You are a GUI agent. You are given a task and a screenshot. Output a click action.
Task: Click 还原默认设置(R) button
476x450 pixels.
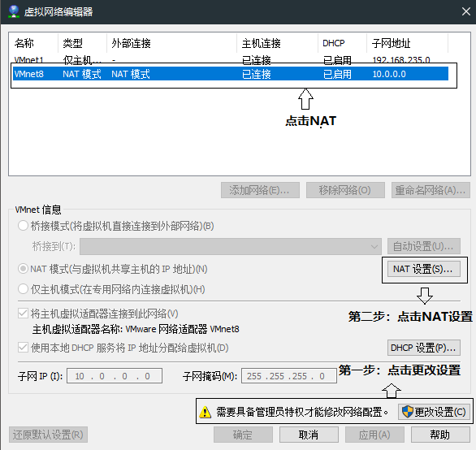pyautogui.click(x=48, y=435)
